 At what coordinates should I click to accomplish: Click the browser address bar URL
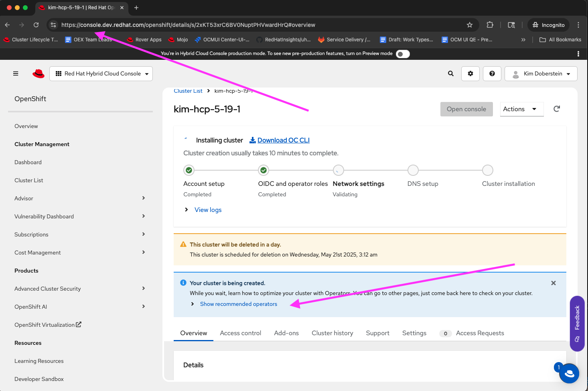click(x=188, y=25)
